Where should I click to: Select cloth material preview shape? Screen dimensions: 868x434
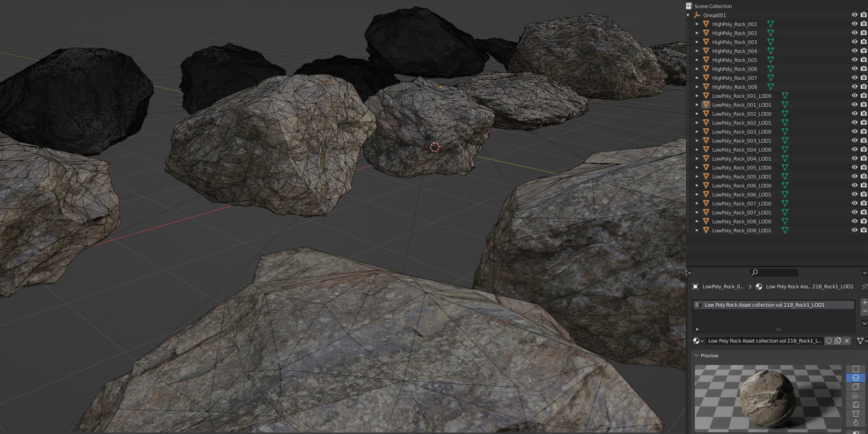856,413
